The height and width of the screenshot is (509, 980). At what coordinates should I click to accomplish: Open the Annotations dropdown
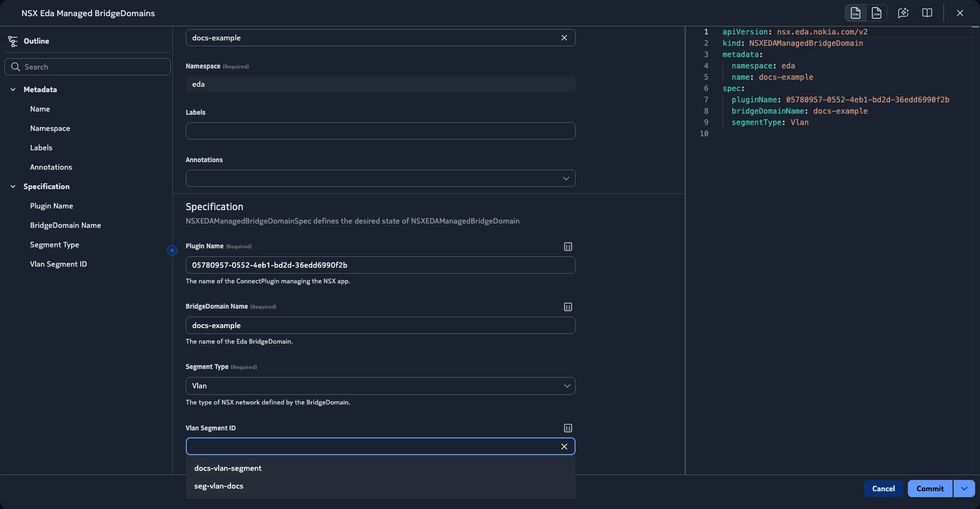click(380, 178)
